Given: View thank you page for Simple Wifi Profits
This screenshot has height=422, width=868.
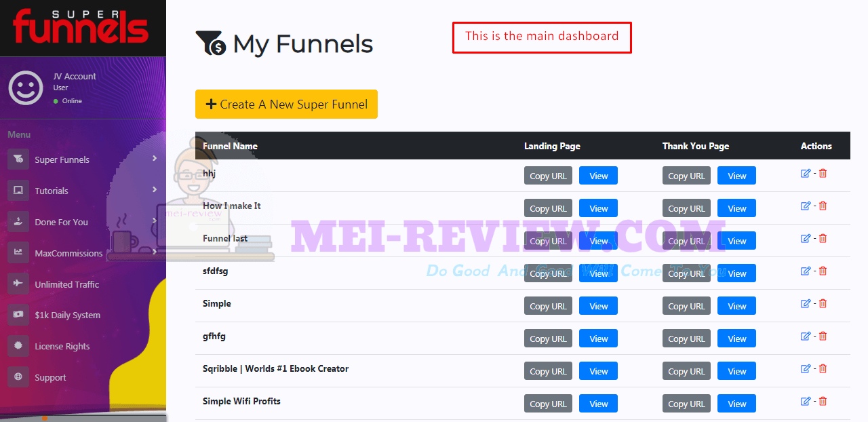Looking at the screenshot, I should 736,404.
